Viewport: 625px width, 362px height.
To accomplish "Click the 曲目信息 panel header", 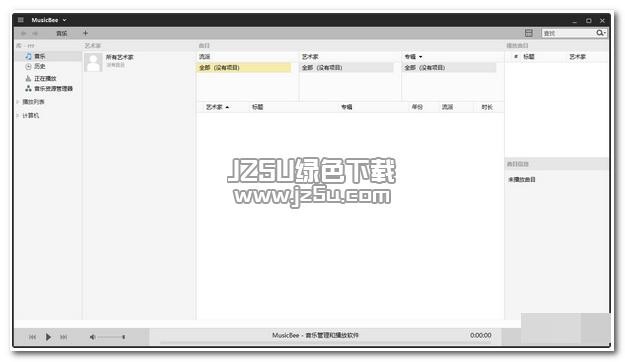I will point(556,164).
